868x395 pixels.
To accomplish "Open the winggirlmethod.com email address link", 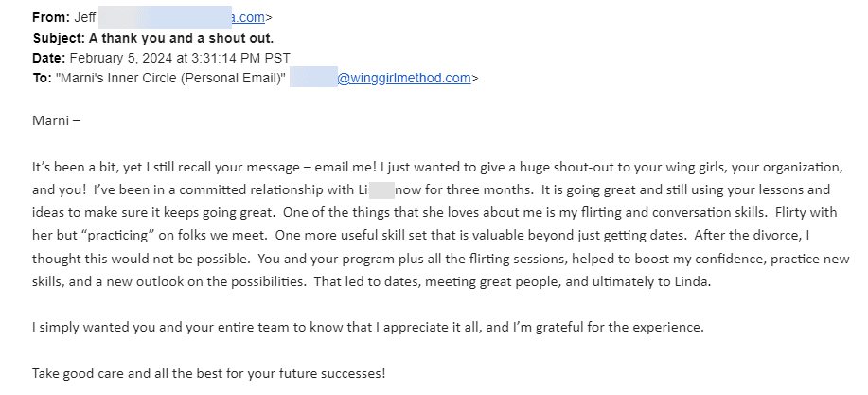I will 404,78.
